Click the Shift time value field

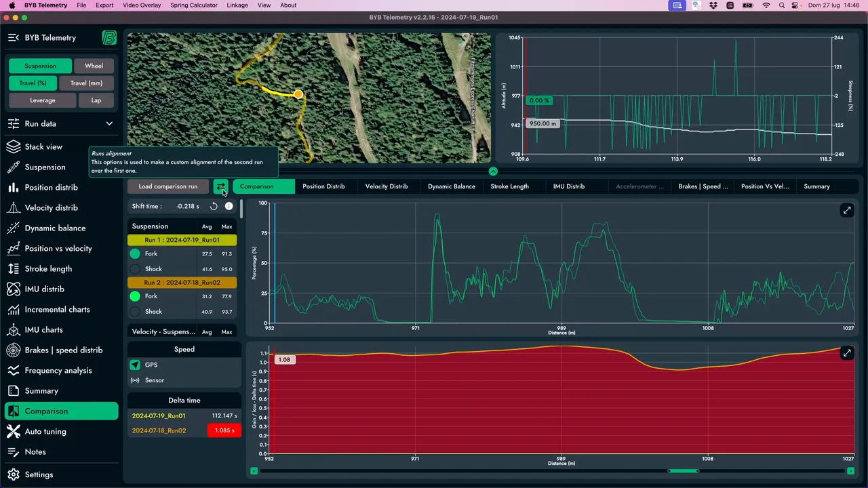click(188, 206)
